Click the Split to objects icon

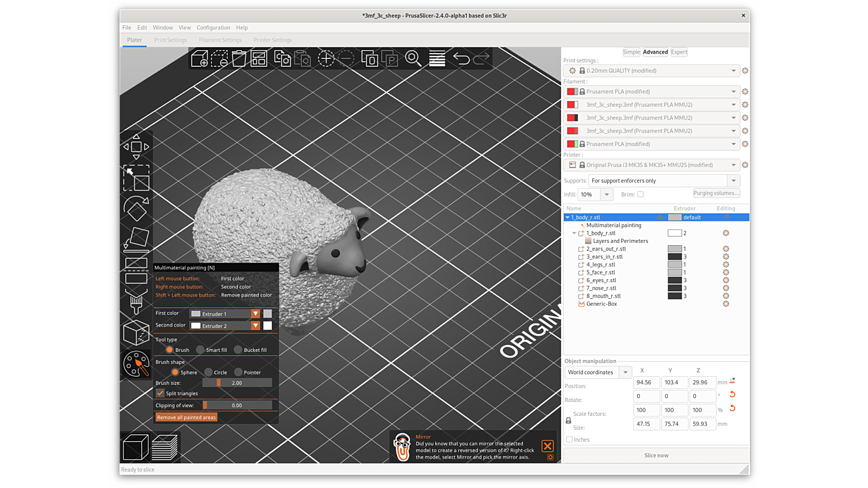(x=369, y=58)
